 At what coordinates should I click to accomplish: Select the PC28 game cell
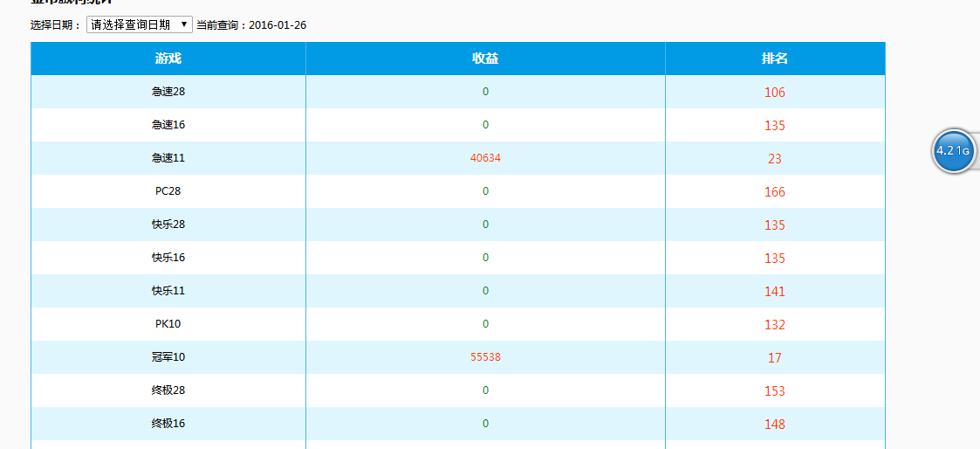(168, 191)
